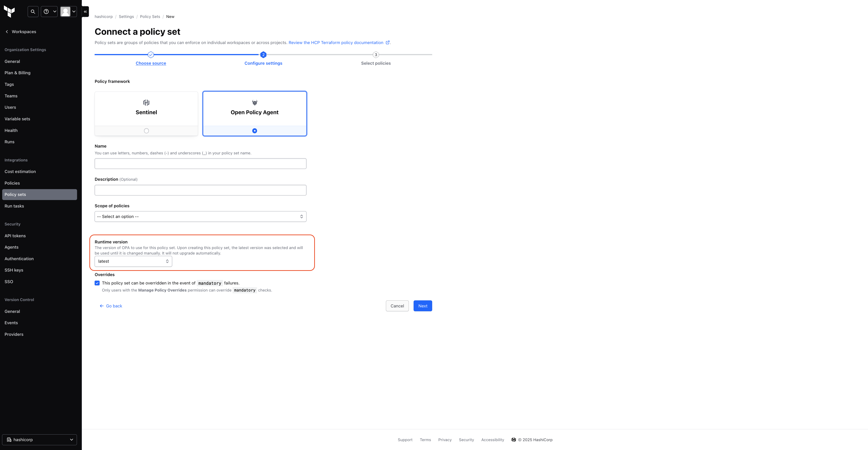Click step 3 Select policies marker
The image size is (868, 450).
(x=376, y=55)
